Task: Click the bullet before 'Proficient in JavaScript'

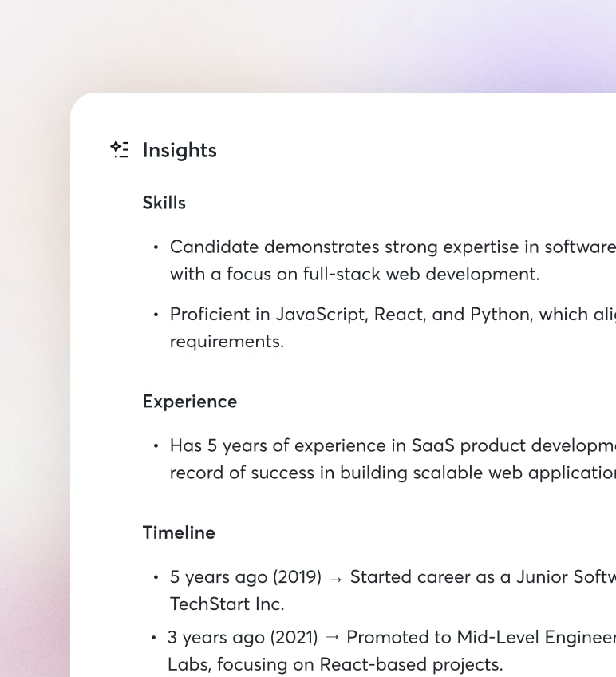Action: (156, 315)
